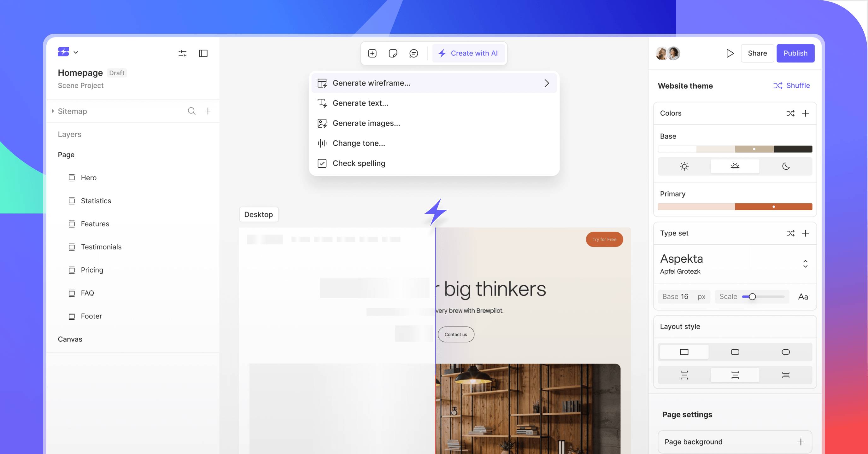Select the light sun color mode
The width and height of the screenshot is (868, 454).
coord(684,166)
